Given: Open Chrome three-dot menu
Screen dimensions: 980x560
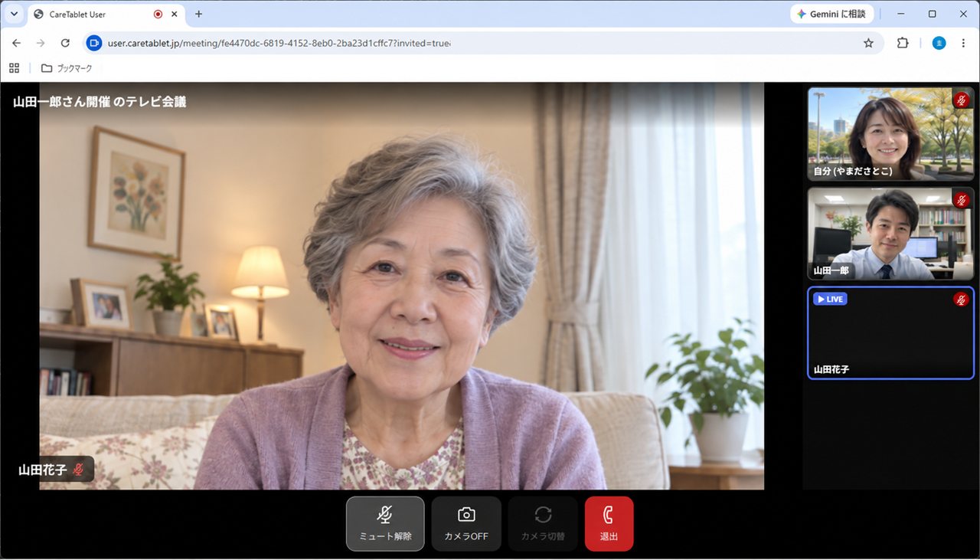Looking at the screenshot, I should [x=963, y=43].
